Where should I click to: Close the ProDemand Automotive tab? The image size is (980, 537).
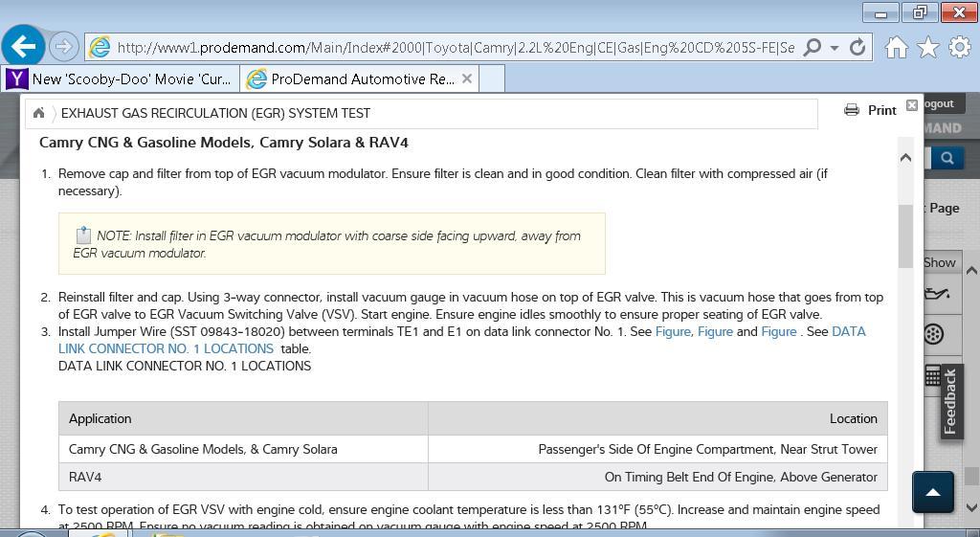click(x=466, y=78)
